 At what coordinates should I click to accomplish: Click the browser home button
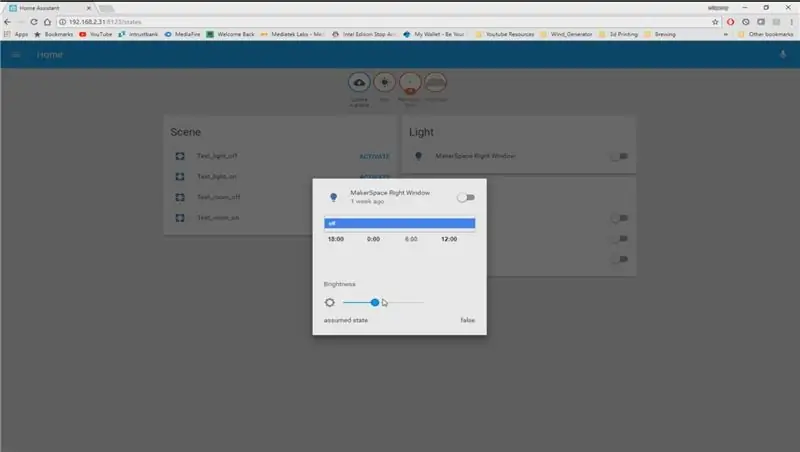[x=47, y=22]
